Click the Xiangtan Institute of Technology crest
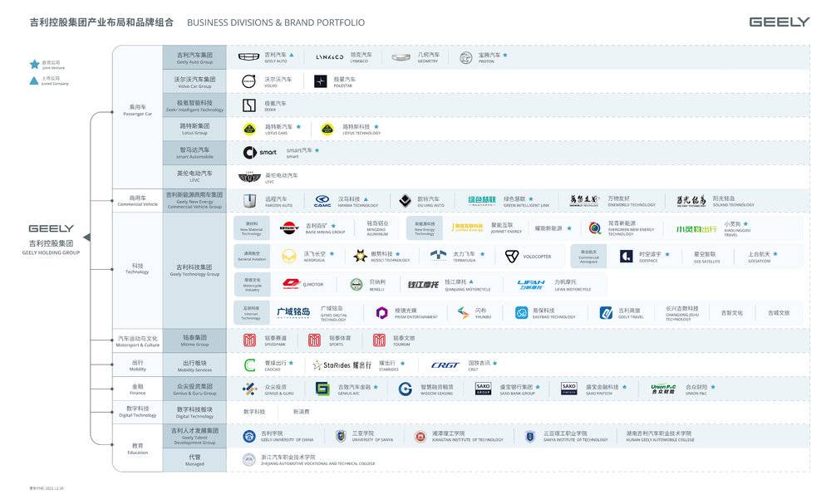Viewport: 831px width, 504px height. (420, 437)
